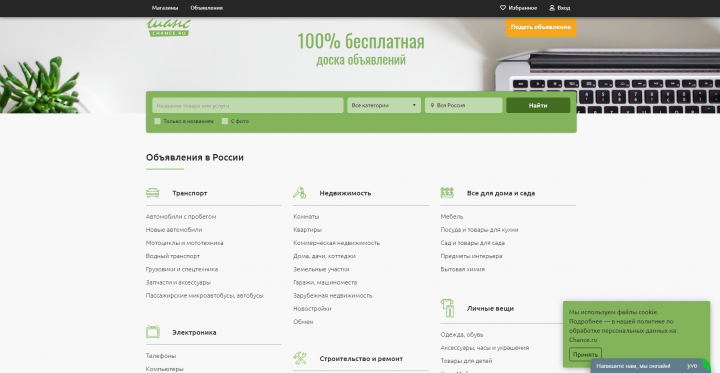720x373 pixels.
Task: Open Коммерческая недвижимость link
Action: [337, 243]
